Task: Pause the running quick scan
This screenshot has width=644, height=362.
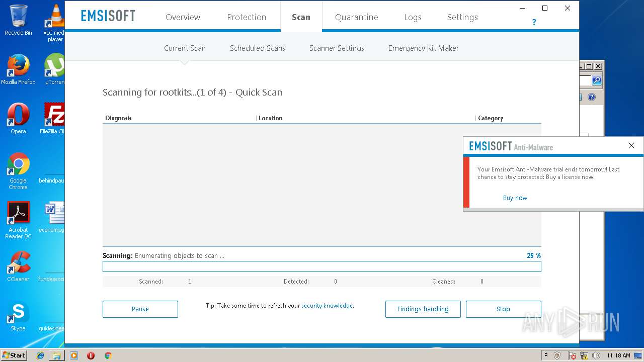Action: [140, 309]
